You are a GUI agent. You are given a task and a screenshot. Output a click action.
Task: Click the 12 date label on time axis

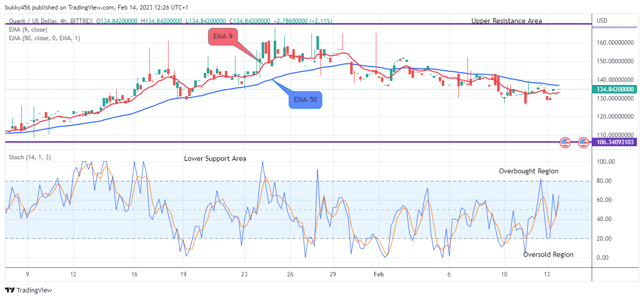[73, 274]
